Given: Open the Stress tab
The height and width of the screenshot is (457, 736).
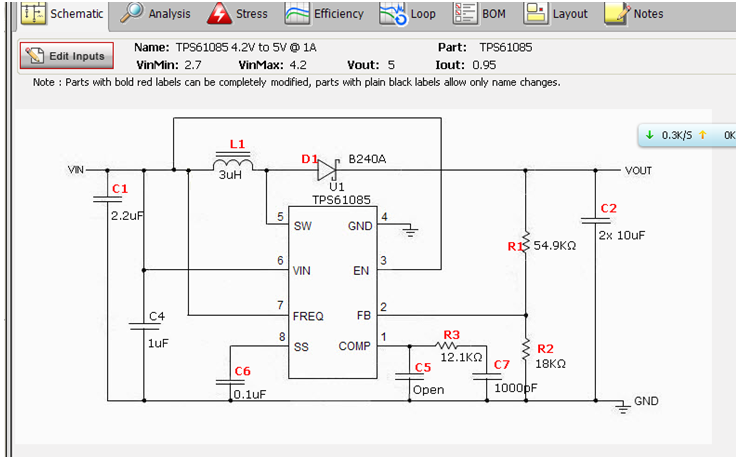Looking at the screenshot, I should 238,14.
